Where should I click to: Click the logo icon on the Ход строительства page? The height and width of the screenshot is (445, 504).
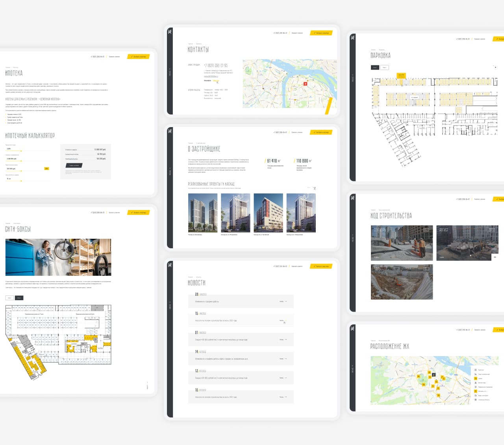[x=352, y=198]
